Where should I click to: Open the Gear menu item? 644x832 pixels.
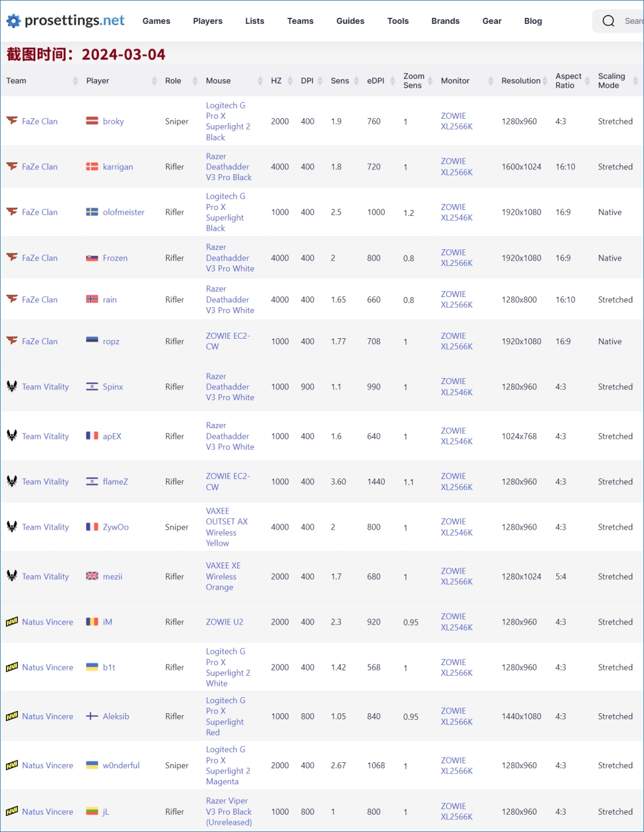[492, 21]
